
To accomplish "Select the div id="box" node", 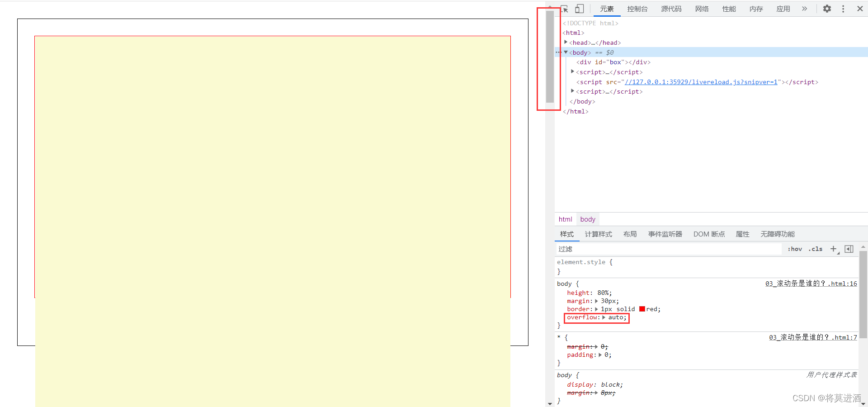I will pyautogui.click(x=613, y=62).
